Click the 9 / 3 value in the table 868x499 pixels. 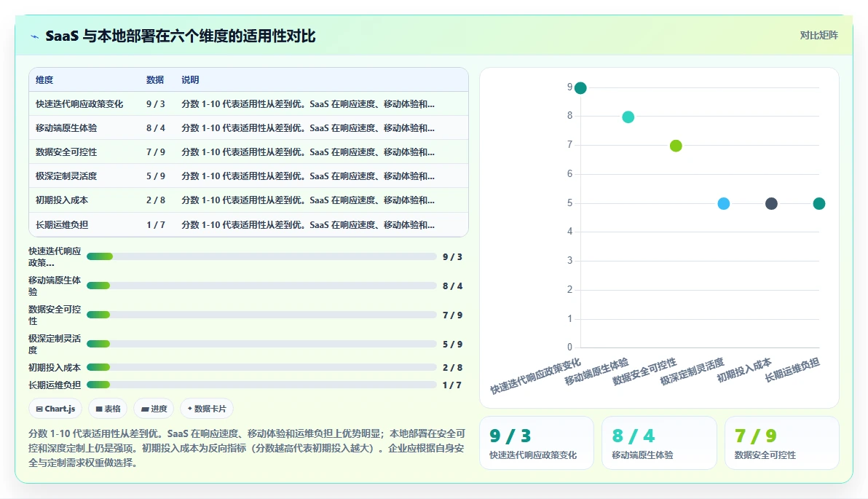tap(156, 104)
